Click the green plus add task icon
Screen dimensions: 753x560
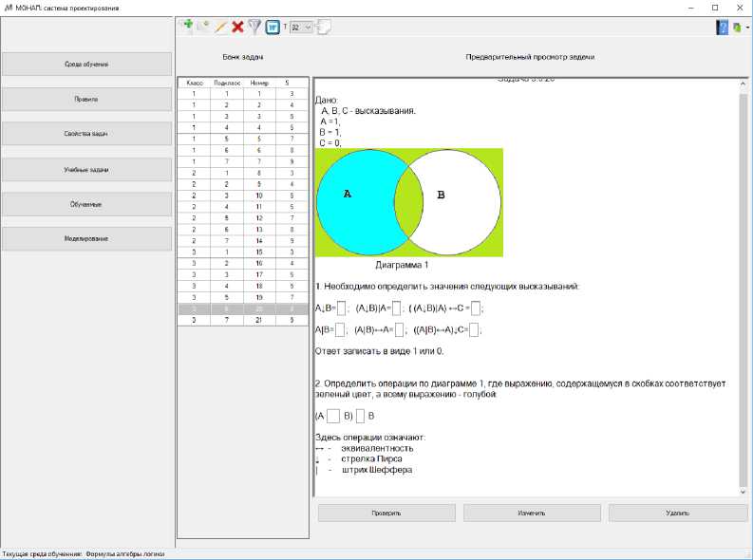coord(186,28)
